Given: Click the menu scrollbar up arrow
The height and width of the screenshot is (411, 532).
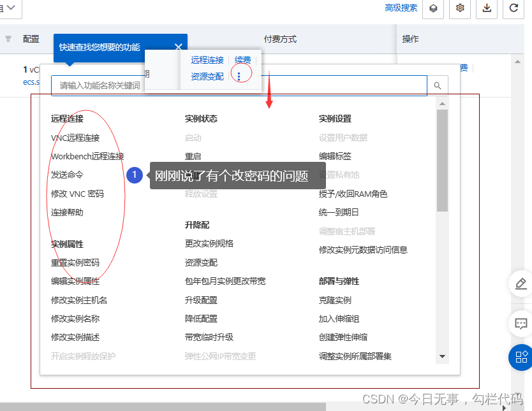Looking at the screenshot, I should (x=442, y=104).
